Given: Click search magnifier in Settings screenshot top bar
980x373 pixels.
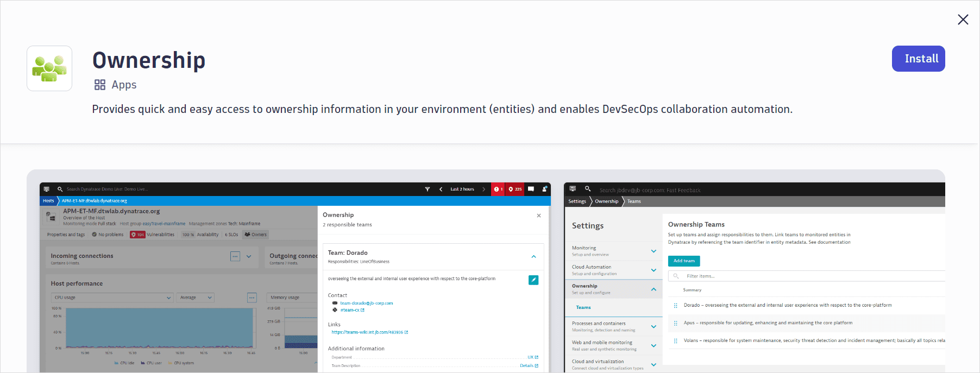Looking at the screenshot, I should 588,189.
